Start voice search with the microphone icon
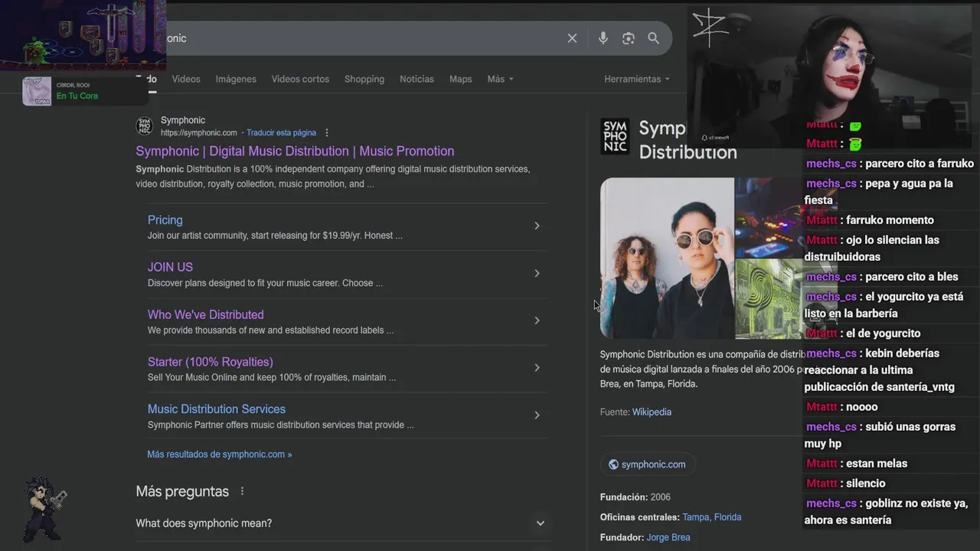980x551 pixels. click(603, 38)
